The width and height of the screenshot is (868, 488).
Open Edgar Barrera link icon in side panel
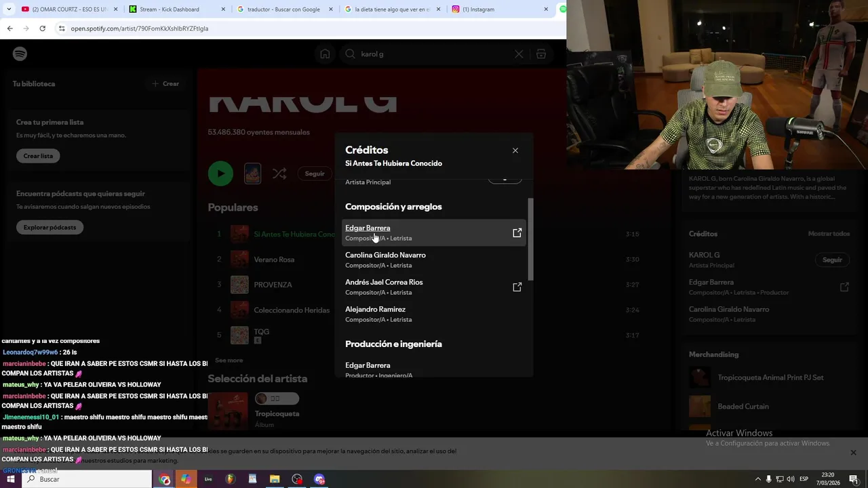tap(844, 287)
